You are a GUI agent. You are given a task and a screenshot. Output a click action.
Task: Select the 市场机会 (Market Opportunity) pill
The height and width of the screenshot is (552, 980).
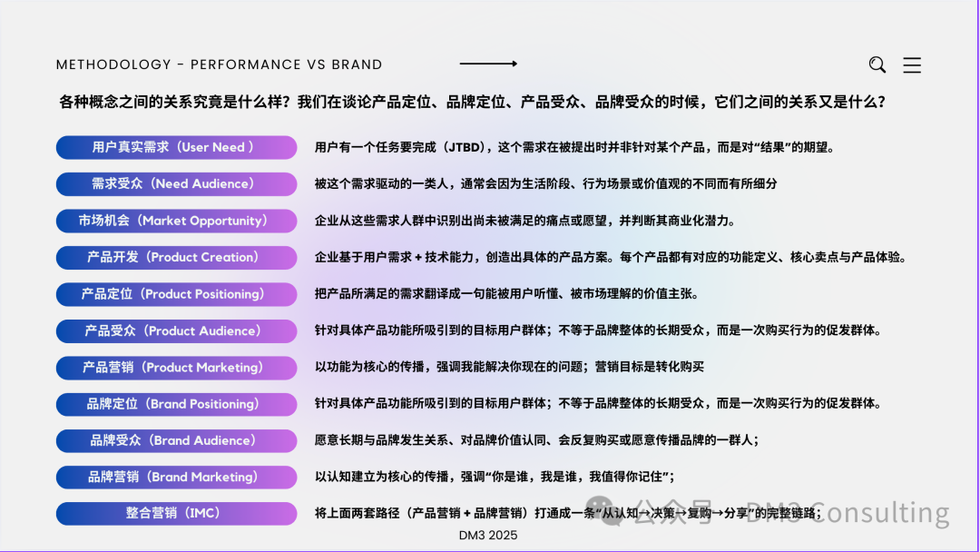pos(176,221)
